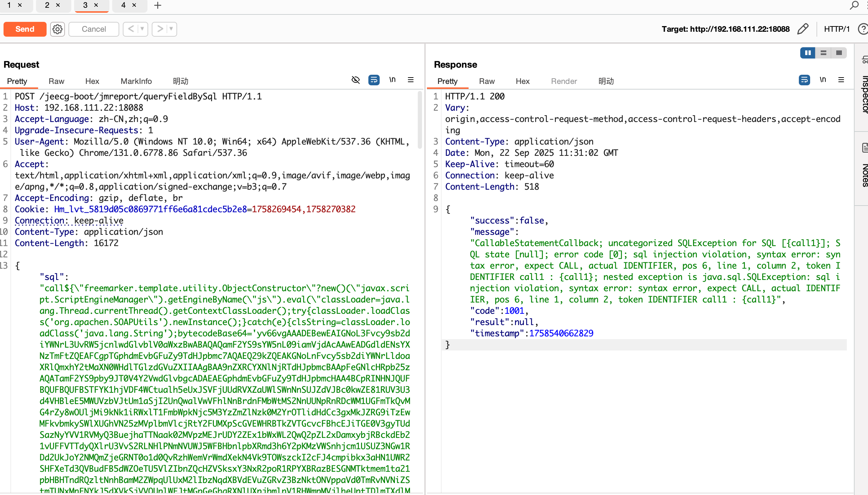The width and height of the screenshot is (868, 495).
Task: Open the search magnifier icon
Action: tap(854, 5)
